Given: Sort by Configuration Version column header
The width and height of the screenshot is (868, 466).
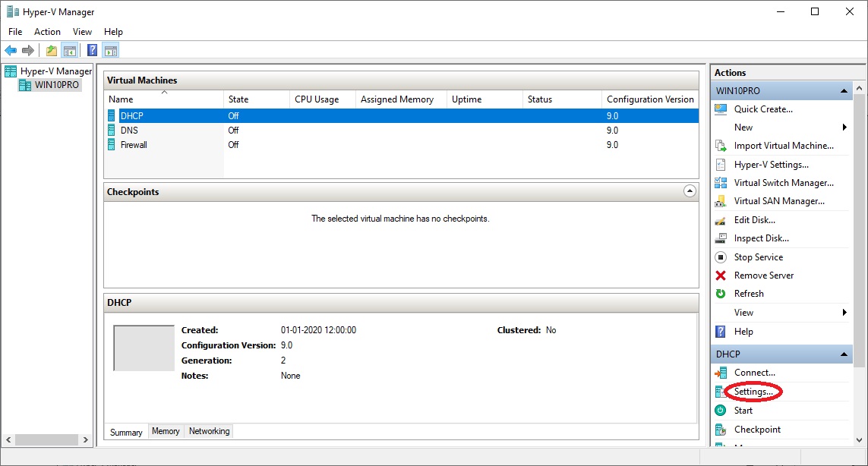Looking at the screenshot, I should click(x=650, y=99).
